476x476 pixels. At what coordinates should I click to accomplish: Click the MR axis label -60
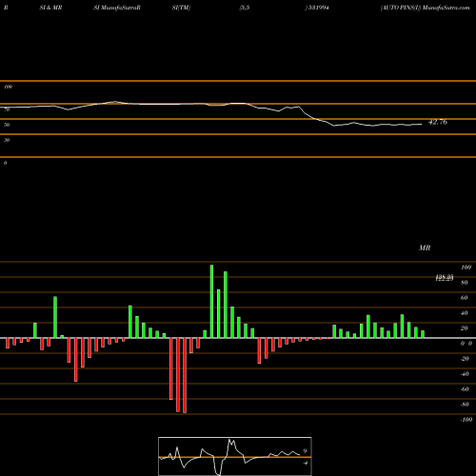[465, 389]
